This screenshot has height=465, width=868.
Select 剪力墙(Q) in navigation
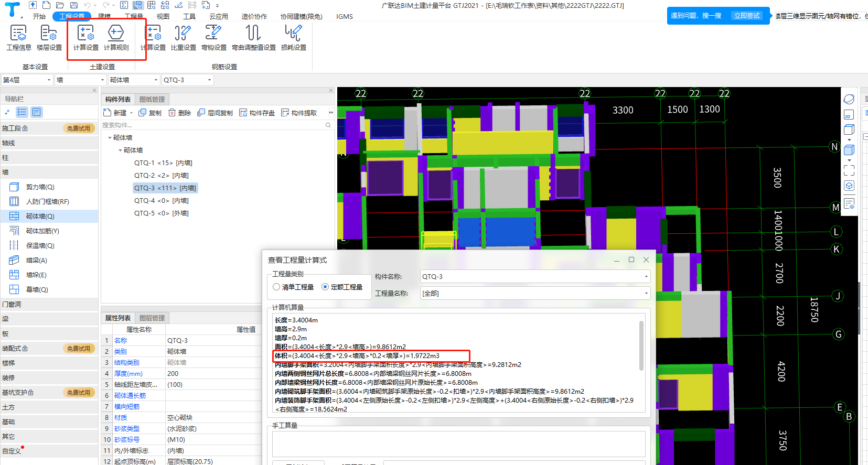(x=40, y=187)
